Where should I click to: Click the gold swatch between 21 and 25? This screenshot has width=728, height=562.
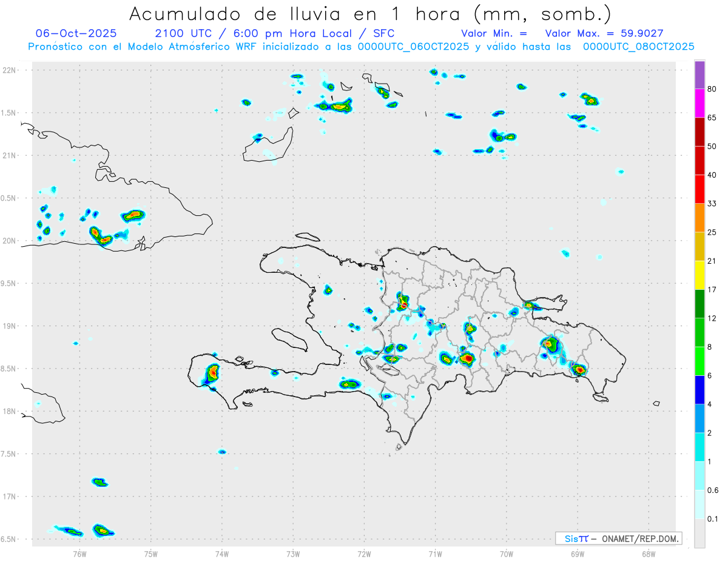[x=699, y=246]
